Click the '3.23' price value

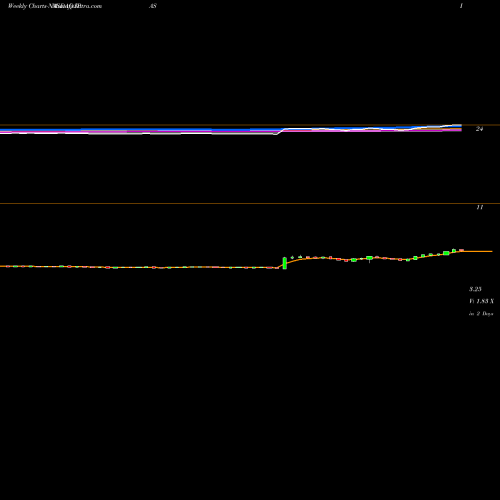[x=475, y=289]
